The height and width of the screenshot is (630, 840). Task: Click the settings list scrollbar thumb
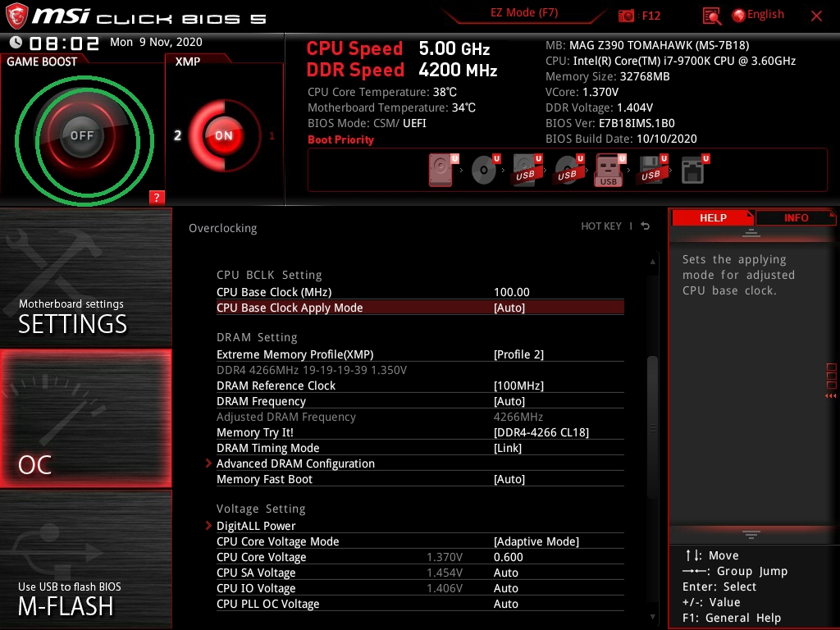652,427
